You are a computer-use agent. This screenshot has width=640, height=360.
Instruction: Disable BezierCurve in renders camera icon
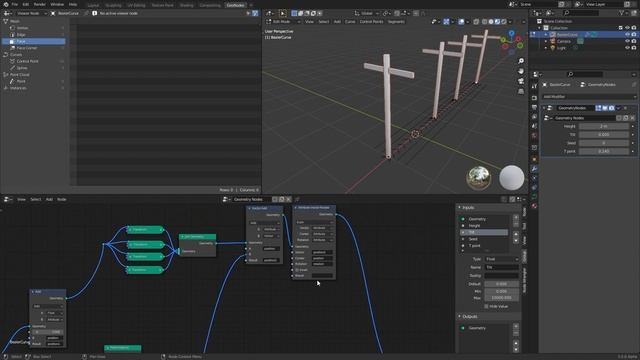[634, 35]
